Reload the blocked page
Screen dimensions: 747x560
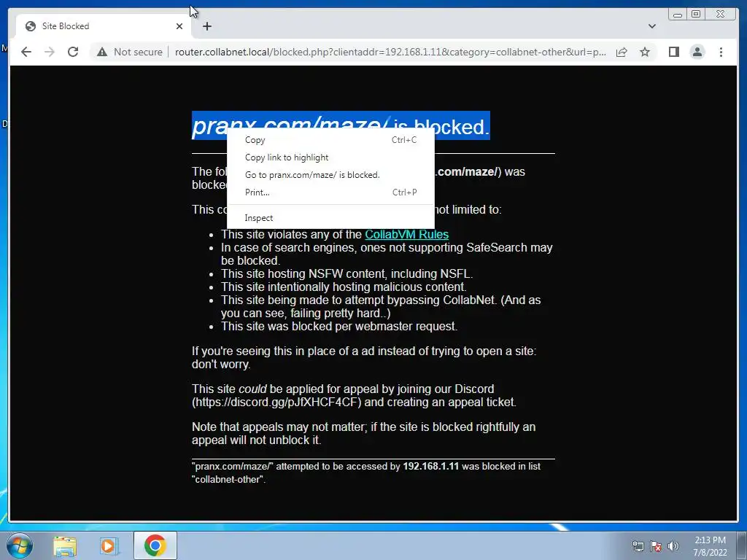73,52
